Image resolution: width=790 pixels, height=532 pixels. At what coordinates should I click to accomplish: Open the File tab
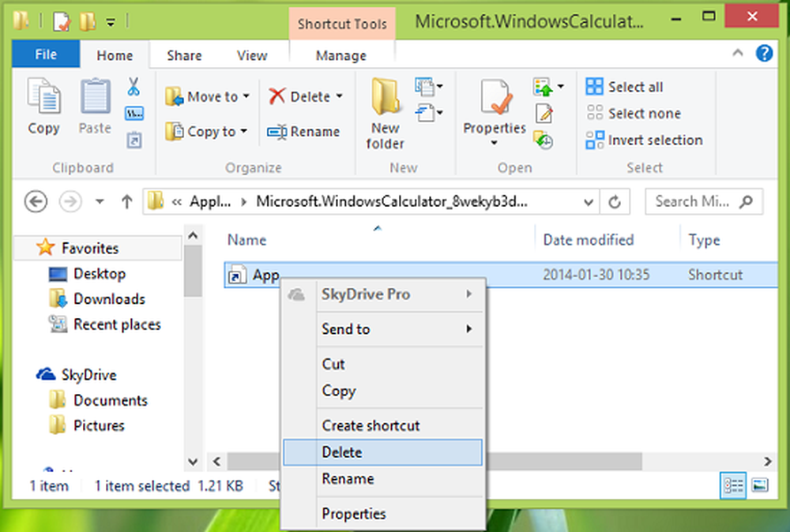click(x=46, y=54)
